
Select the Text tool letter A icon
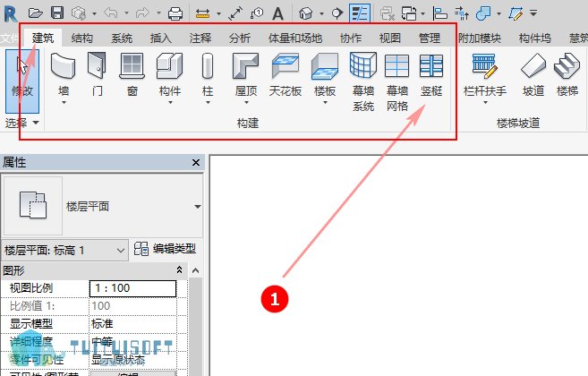[x=277, y=14]
